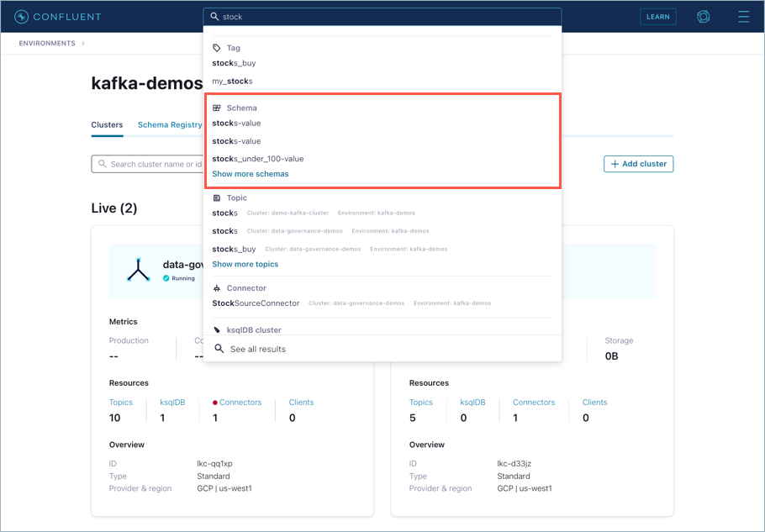Viewport: 765px width, 532px height.
Task: Click the Schema section icon in search results
Action: point(219,108)
